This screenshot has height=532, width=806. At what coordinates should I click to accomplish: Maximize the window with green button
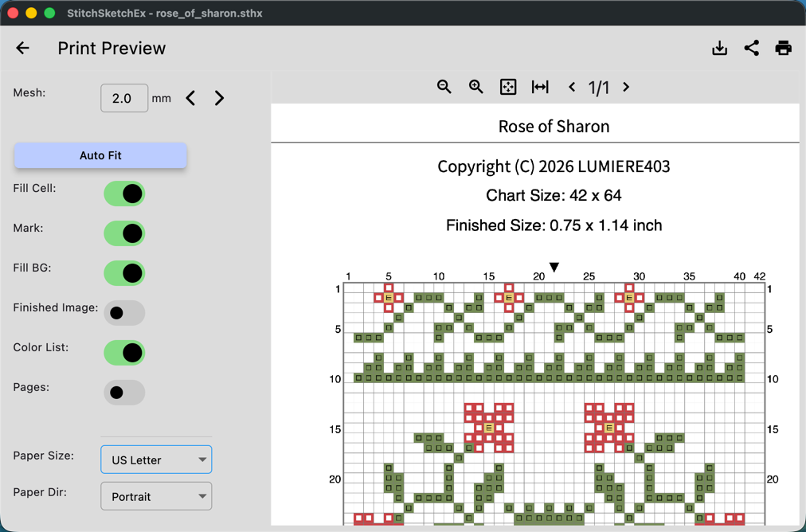[50, 13]
